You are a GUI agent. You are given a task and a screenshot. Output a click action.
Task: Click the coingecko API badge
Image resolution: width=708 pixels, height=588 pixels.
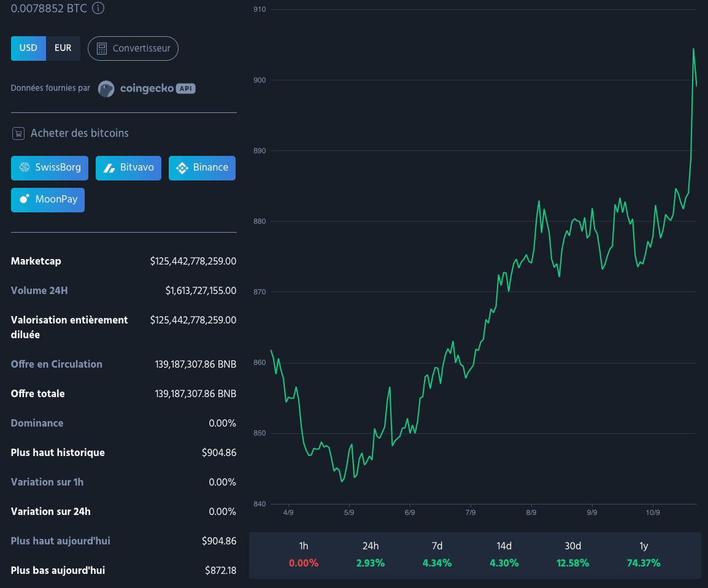(x=185, y=88)
